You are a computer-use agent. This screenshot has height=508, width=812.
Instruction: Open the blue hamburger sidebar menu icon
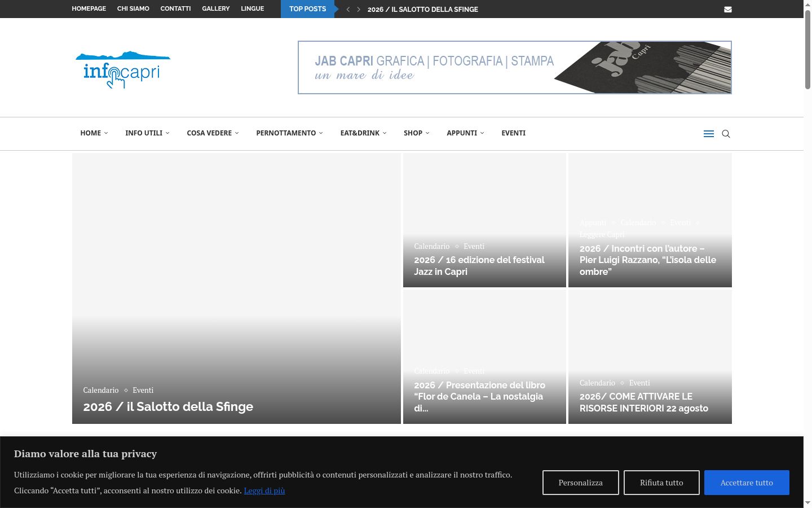[x=709, y=134]
